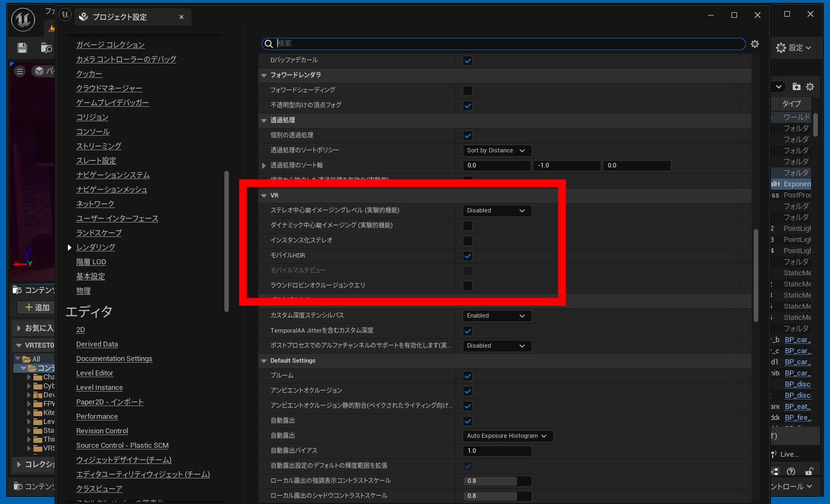This screenshot has width=830, height=504.
Task: Click the gear icon beside the search bar
Action: pyautogui.click(x=755, y=44)
